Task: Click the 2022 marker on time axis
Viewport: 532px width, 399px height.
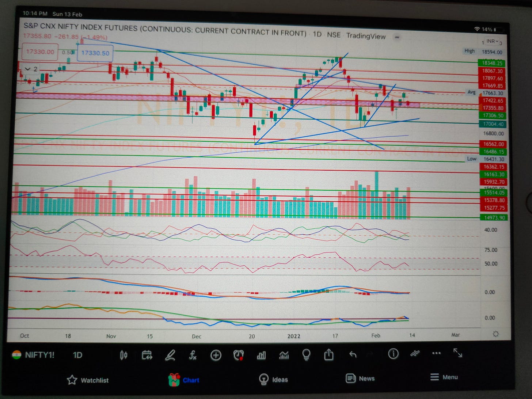Action: (294, 336)
